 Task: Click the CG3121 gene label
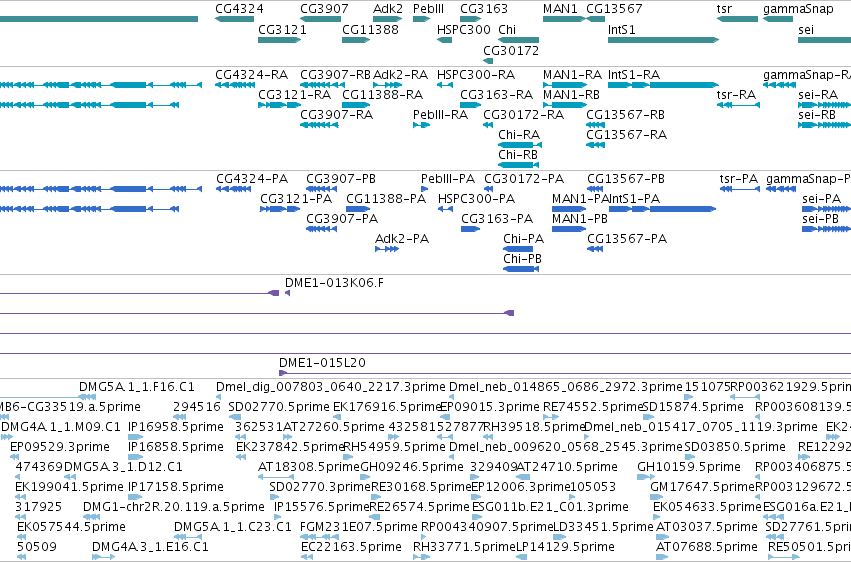282,30
